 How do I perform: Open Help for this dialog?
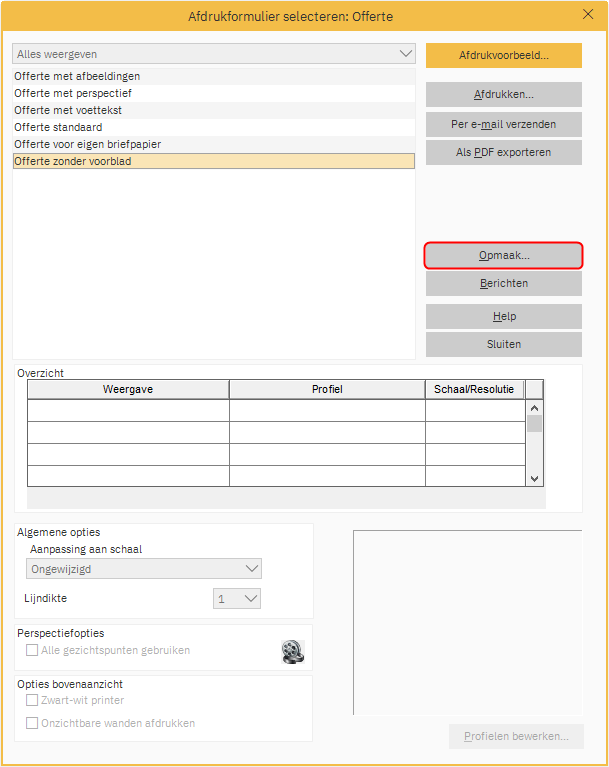[504, 316]
